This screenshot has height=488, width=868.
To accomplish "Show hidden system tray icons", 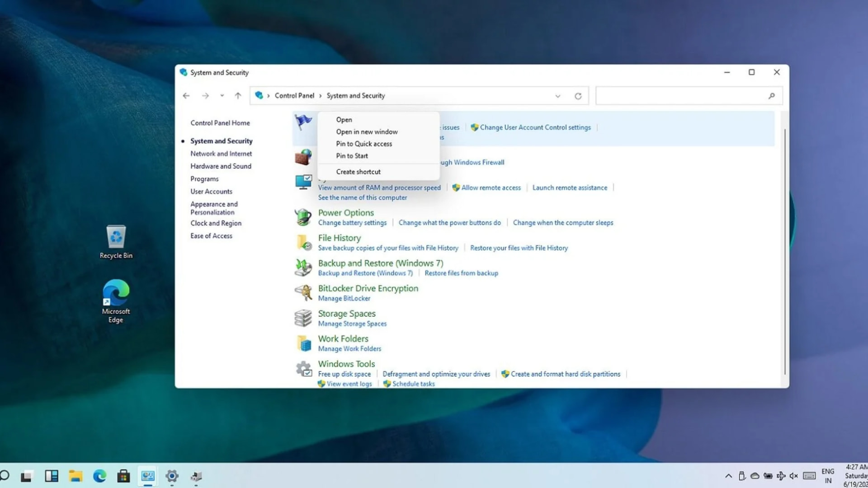I will point(728,476).
